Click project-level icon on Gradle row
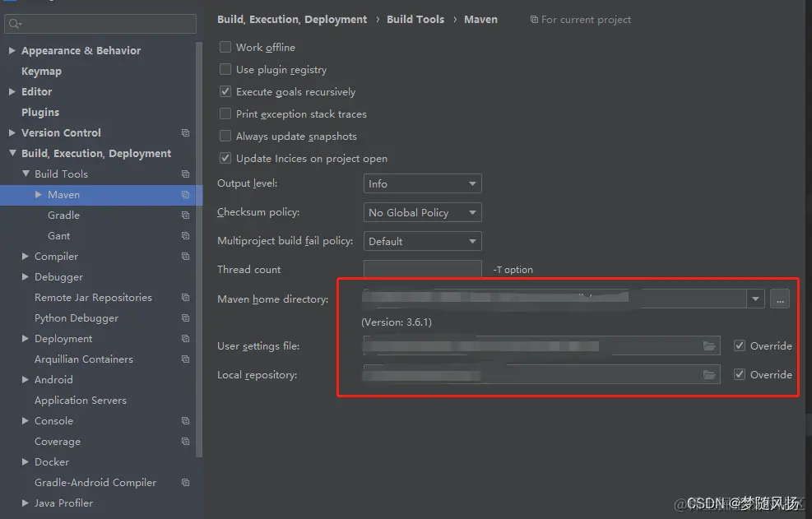812x519 pixels. click(x=185, y=215)
